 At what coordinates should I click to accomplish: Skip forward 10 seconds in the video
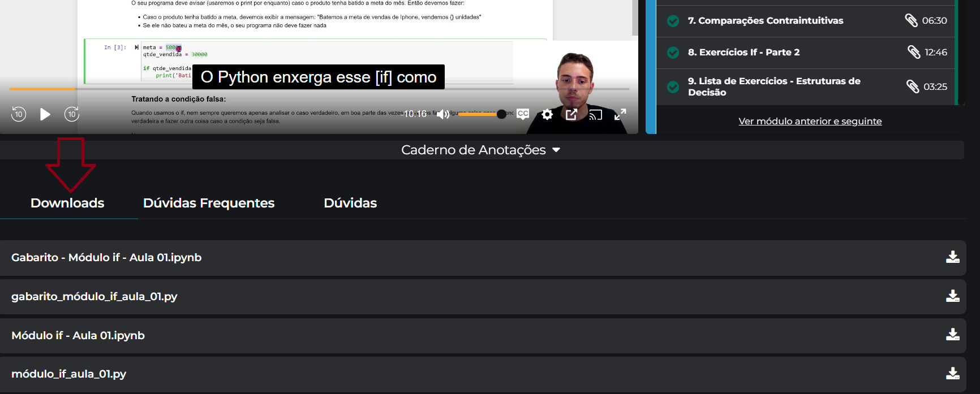coord(72,114)
